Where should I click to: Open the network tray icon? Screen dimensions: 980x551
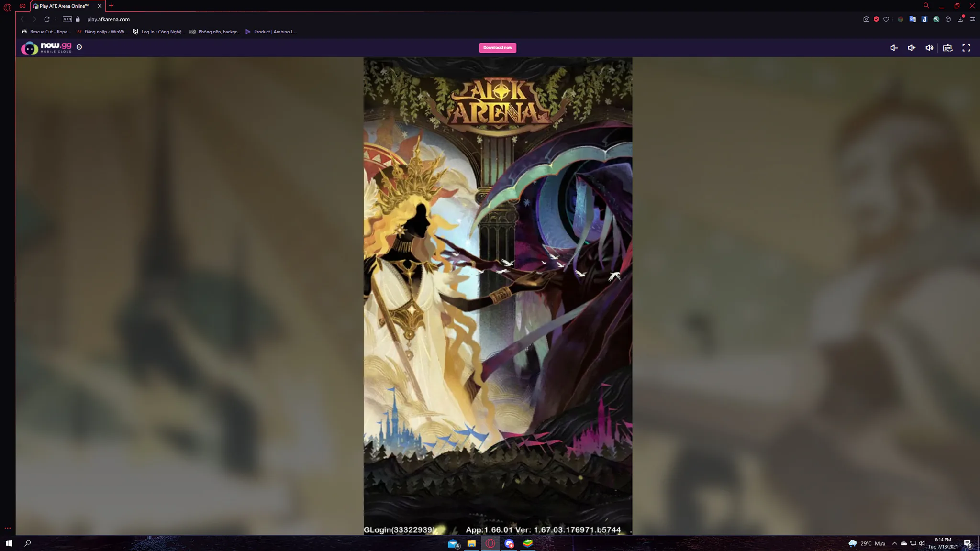coord(913,543)
